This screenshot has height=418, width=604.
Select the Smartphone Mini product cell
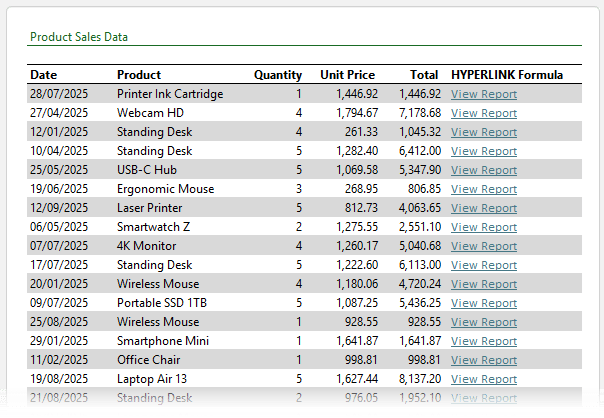[163, 341]
